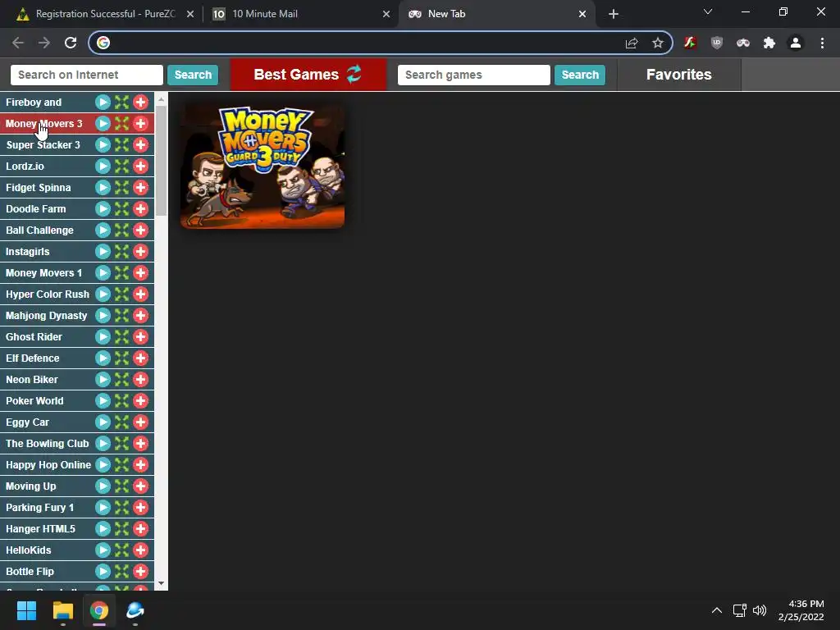Click game list scroll down arrow
Image resolution: width=840 pixels, height=630 pixels.
click(162, 583)
